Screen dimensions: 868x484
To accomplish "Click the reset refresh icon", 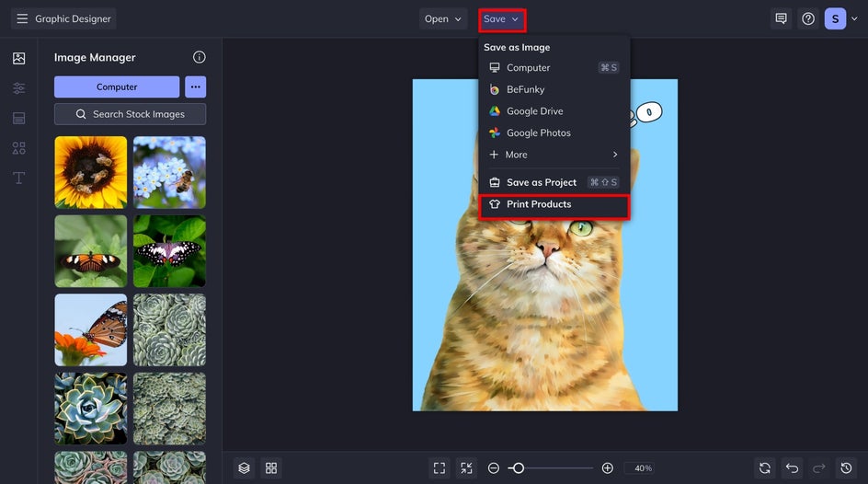I will coord(765,468).
